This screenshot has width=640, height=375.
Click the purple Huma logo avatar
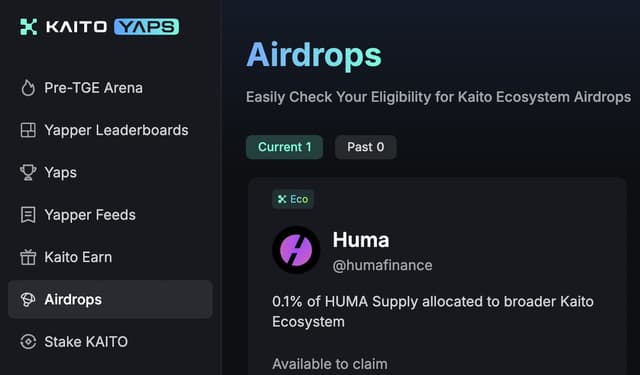pos(296,250)
